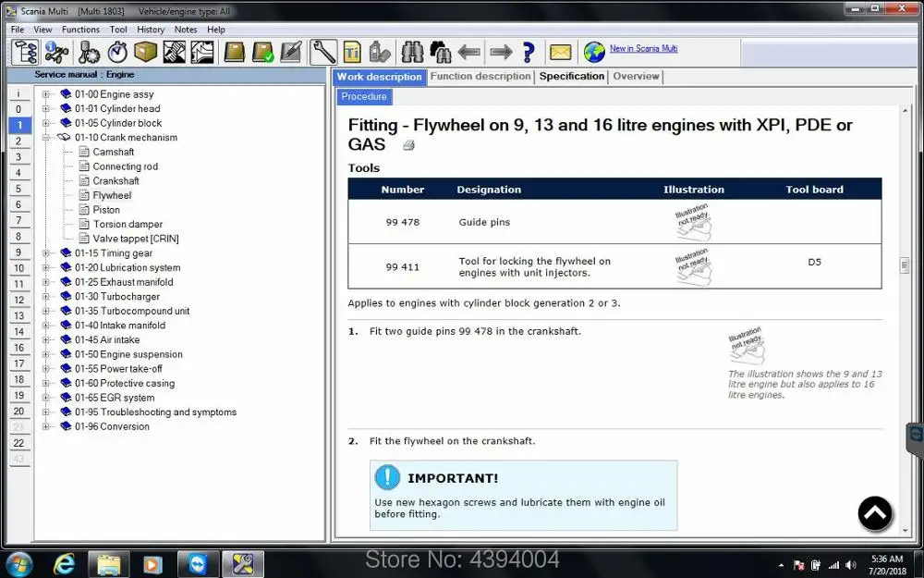Open the Valve tappet [CRIN] document

point(136,239)
